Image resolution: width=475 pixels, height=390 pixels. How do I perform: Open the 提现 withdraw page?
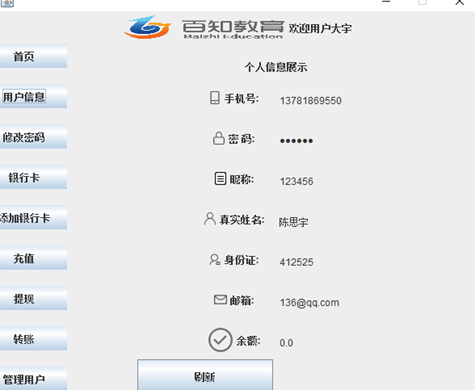click(x=33, y=298)
